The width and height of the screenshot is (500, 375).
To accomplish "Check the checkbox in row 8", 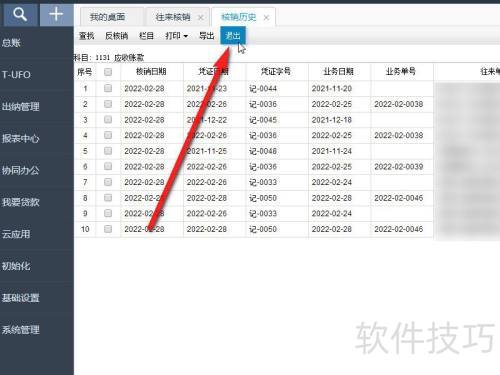I will (108, 197).
